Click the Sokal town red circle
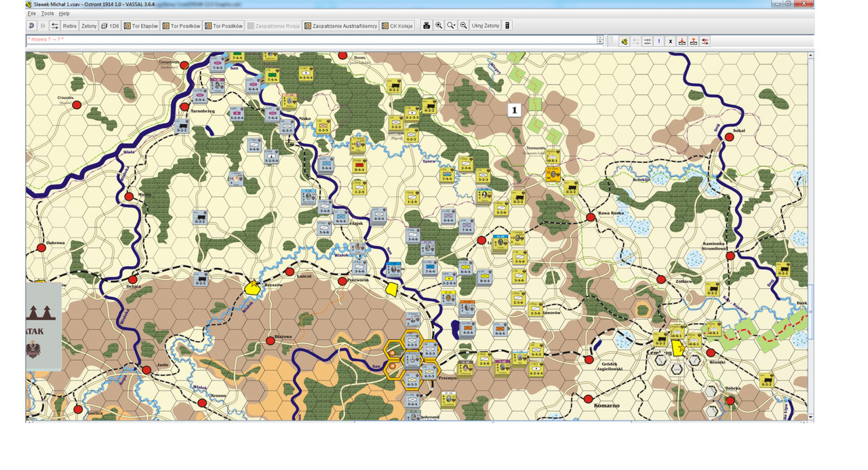The image size is (868, 470). click(730, 137)
